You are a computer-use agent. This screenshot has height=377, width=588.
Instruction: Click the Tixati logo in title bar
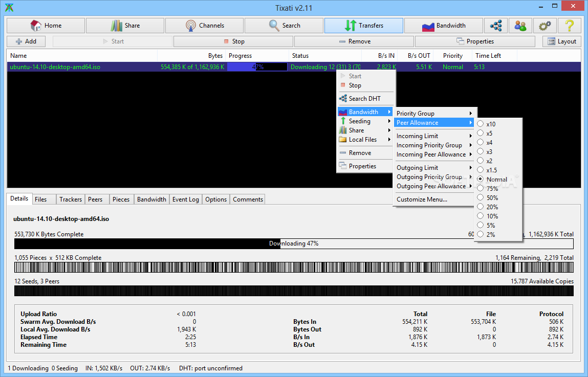coord(9,8)
